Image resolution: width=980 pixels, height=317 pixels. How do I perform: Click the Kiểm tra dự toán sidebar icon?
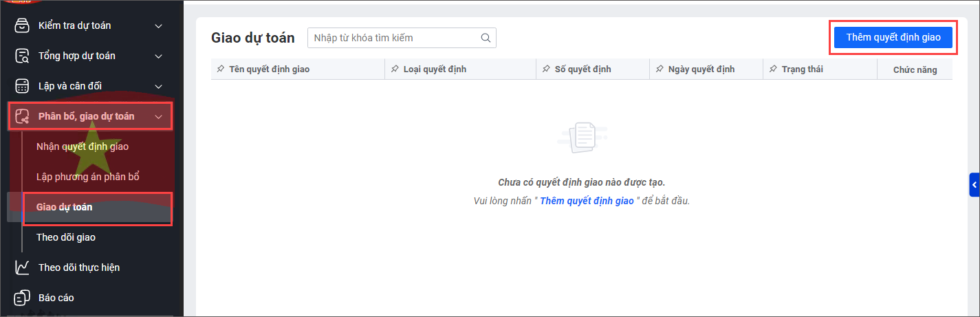coord(23,25)
